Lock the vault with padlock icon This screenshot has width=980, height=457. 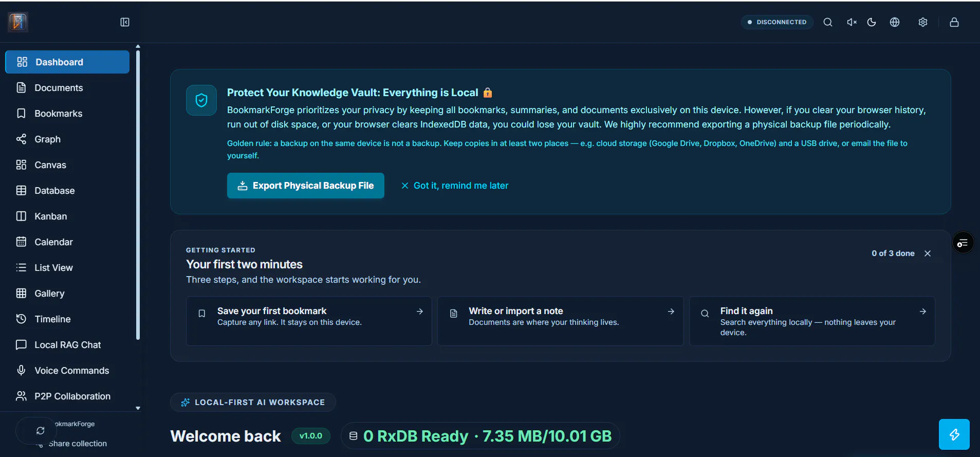(954, 22)
